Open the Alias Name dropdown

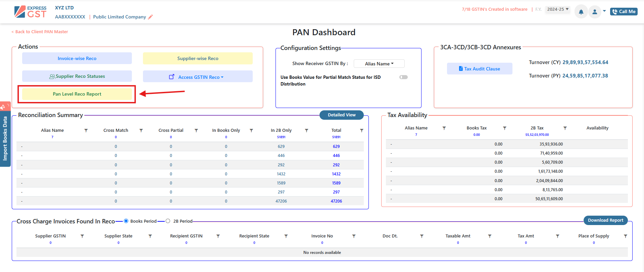click(x=379, y=64)
